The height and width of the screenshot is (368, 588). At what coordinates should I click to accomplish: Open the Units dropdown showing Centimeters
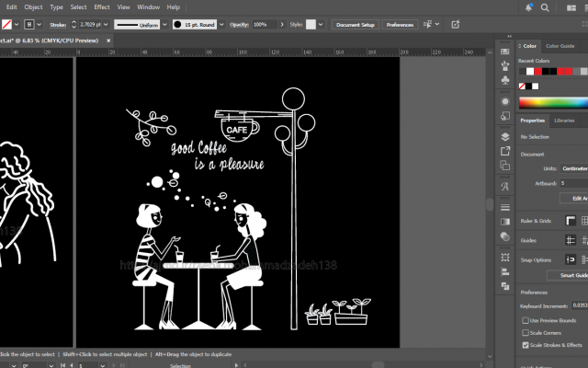[574, 168]
